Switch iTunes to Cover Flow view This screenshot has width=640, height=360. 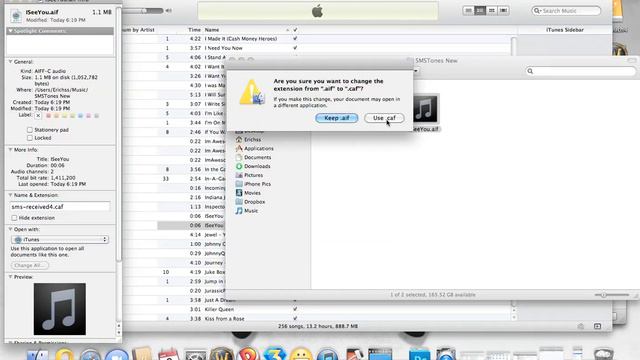(x=504, y=11)
